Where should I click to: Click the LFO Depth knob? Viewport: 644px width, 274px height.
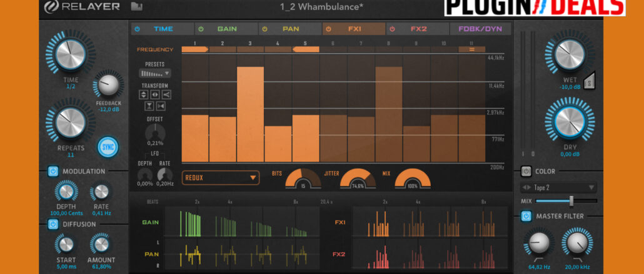146,175
